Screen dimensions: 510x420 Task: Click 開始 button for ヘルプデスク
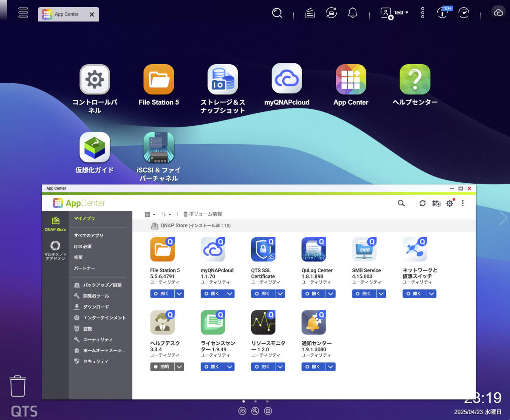click(162, 366)
